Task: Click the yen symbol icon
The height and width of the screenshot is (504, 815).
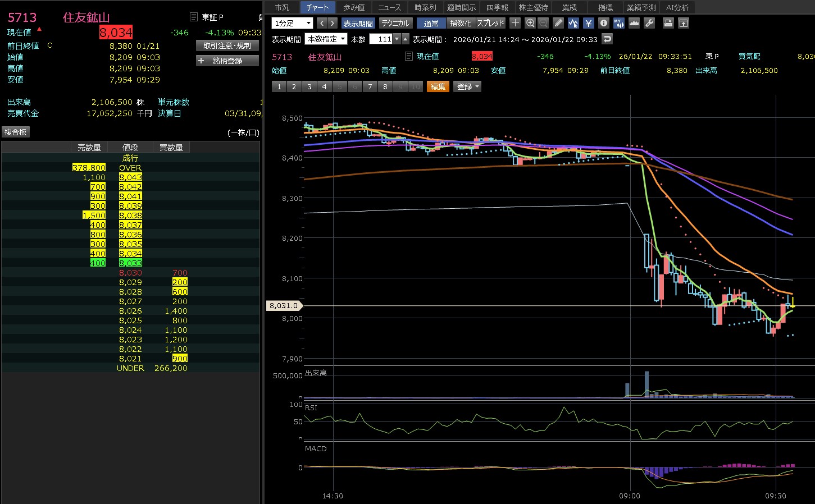Action: tap(588, 23)
